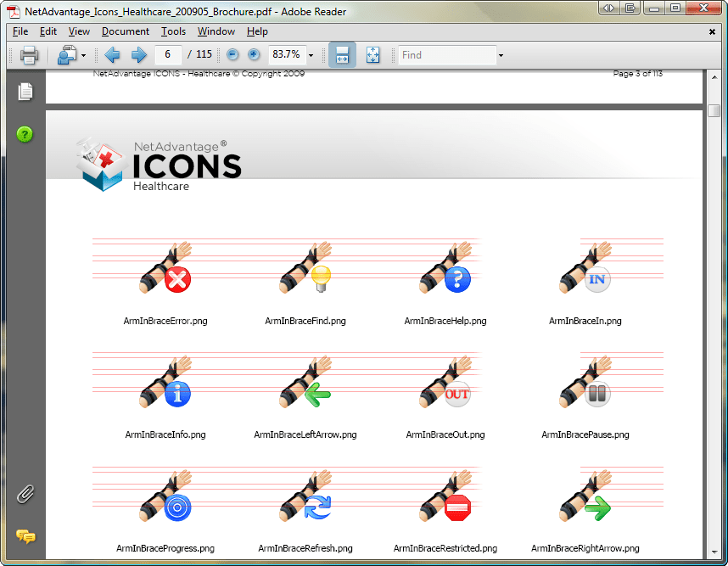Click the ArmInBraceProgress icon image

(165, 496)
